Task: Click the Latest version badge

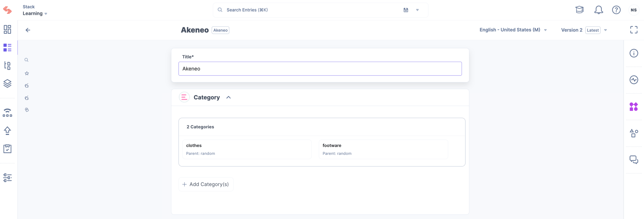Action: pyautogui.click(x=593, y=30)
